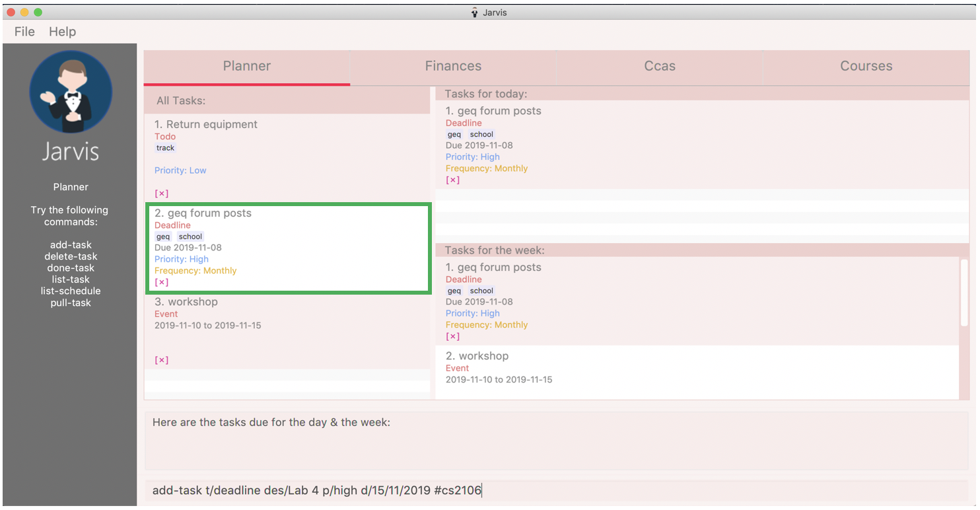Image resolution: width=980 pixels, height=510 pixels.
Task: Maximize the window with the green button
Action: tap(38, 13)
